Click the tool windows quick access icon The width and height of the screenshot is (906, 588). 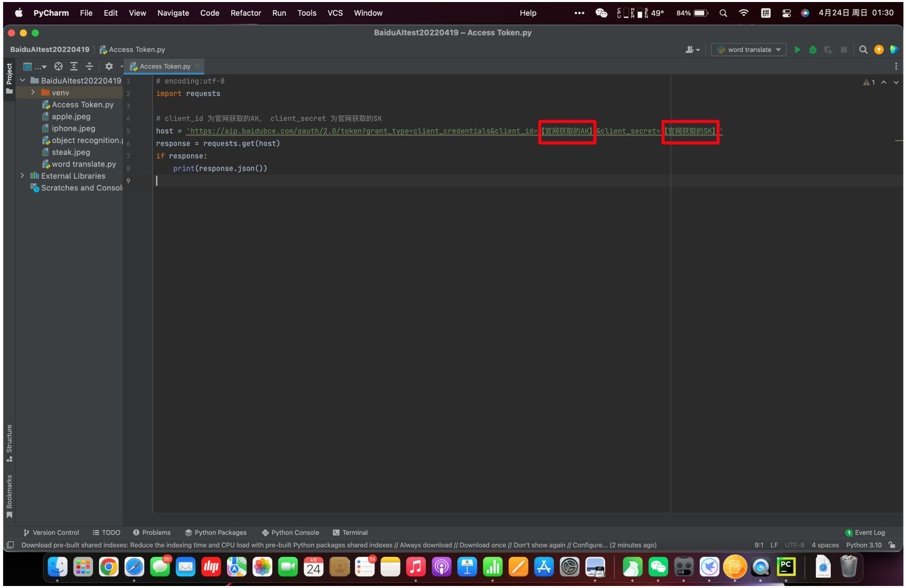pos(10,545)
